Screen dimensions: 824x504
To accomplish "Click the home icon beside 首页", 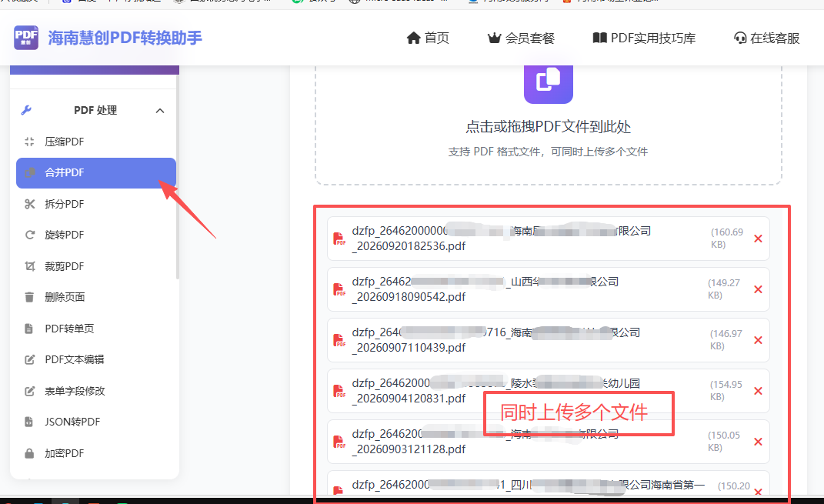I will [414, 38].
